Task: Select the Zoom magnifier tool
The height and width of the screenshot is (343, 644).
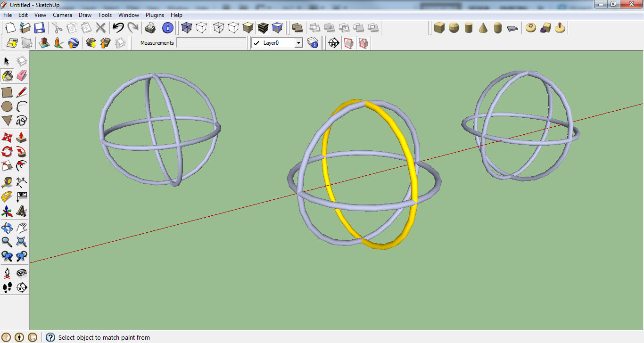Action: [x=7, y=242]
